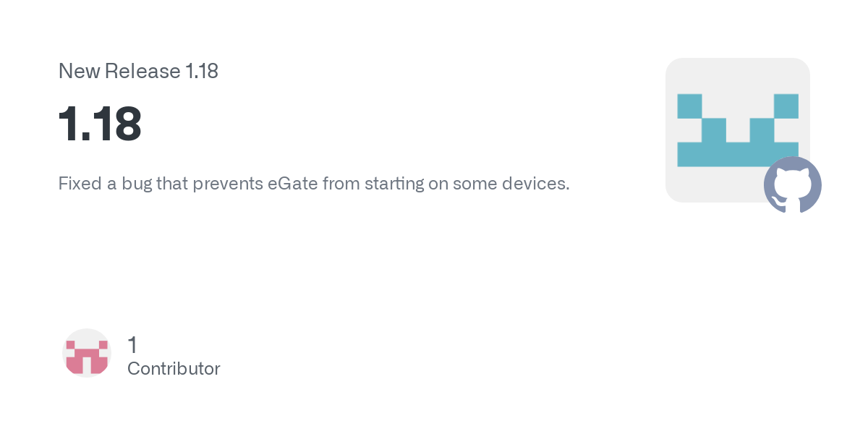Click the description starting with Fixed a bug
Screen dimensions: 868x434
point(314,184)
